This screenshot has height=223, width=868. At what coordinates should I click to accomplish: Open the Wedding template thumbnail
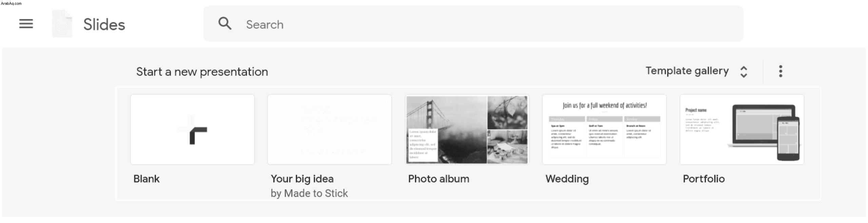(x=604, y=129)
